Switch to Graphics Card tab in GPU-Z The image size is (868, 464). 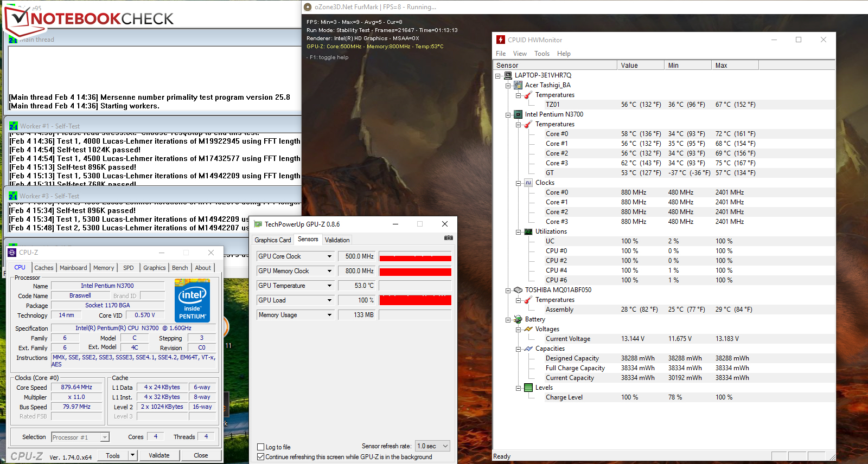click(x=273, y=240)
